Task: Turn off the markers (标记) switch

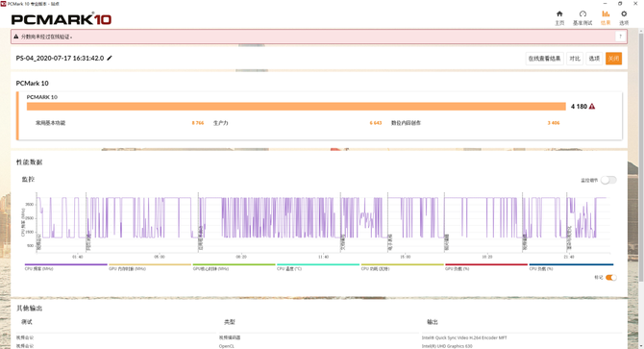Action: point(610,278)
